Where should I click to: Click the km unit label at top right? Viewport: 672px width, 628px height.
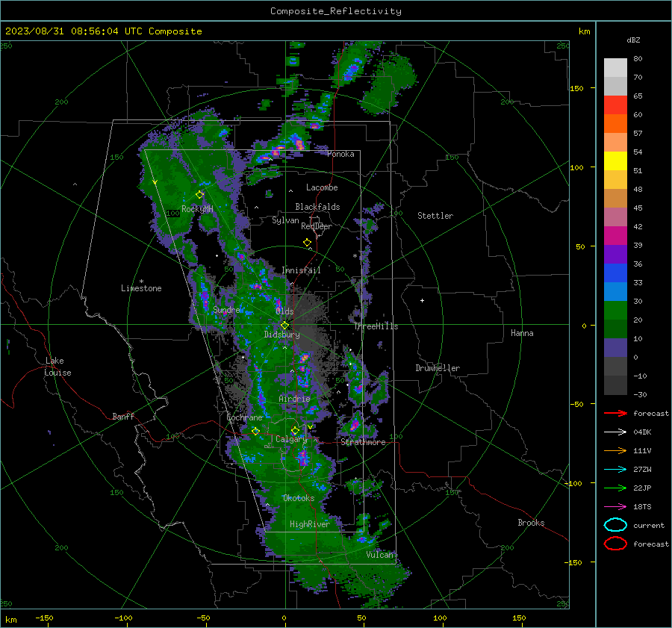(x=584, y=31)
